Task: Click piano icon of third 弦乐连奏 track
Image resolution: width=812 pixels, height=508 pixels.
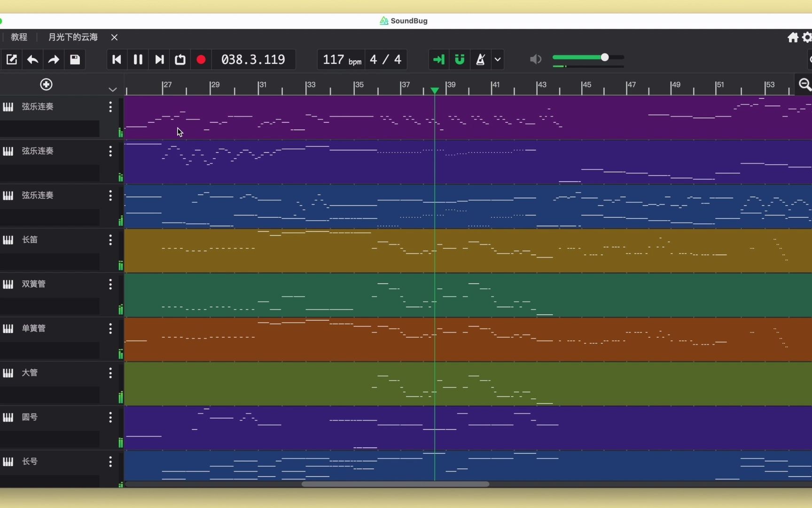Action: click(x=8, y=195)
